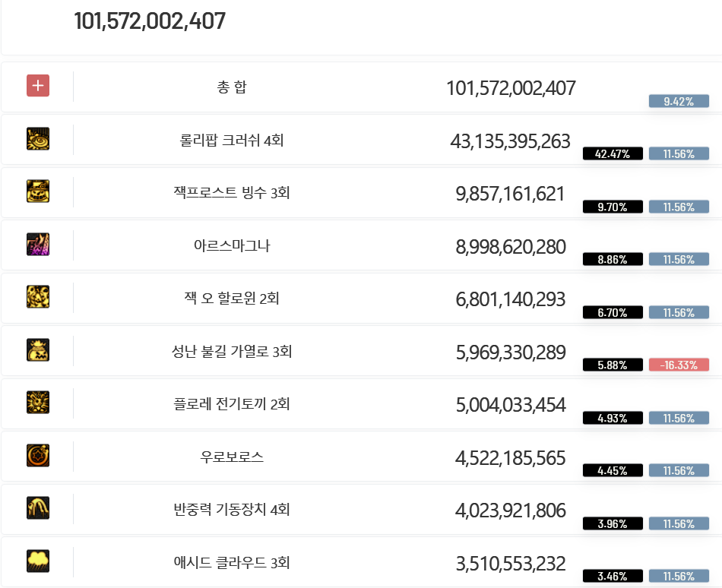Select the 성난 불길 가열로 skill icon
Viewport: 722px width, 588px height.
click(x=38, y=349)
